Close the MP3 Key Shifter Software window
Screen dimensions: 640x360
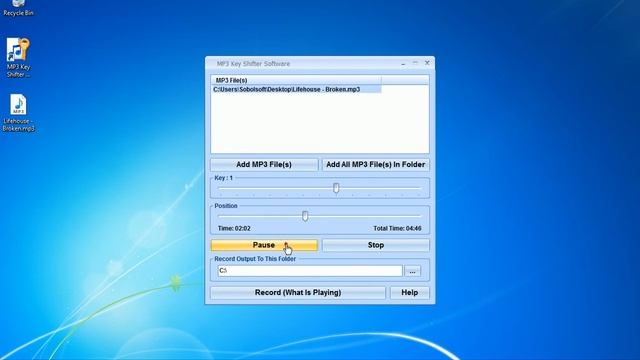coord(427,63)
